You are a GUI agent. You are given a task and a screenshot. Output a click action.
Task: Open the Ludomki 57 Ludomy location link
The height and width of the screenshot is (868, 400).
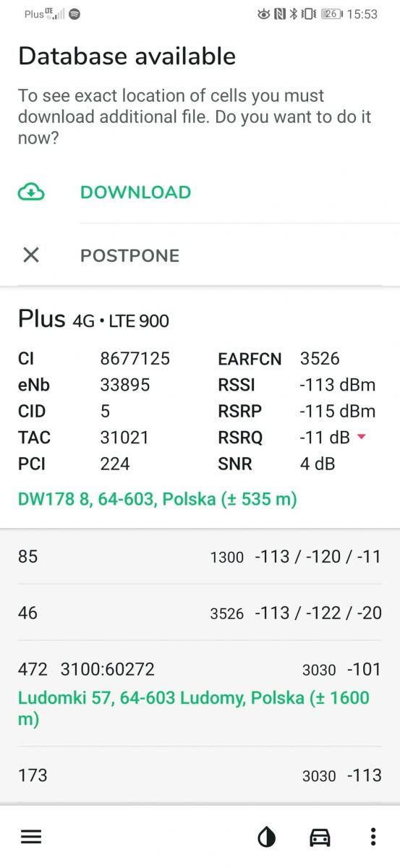[193, 708]
